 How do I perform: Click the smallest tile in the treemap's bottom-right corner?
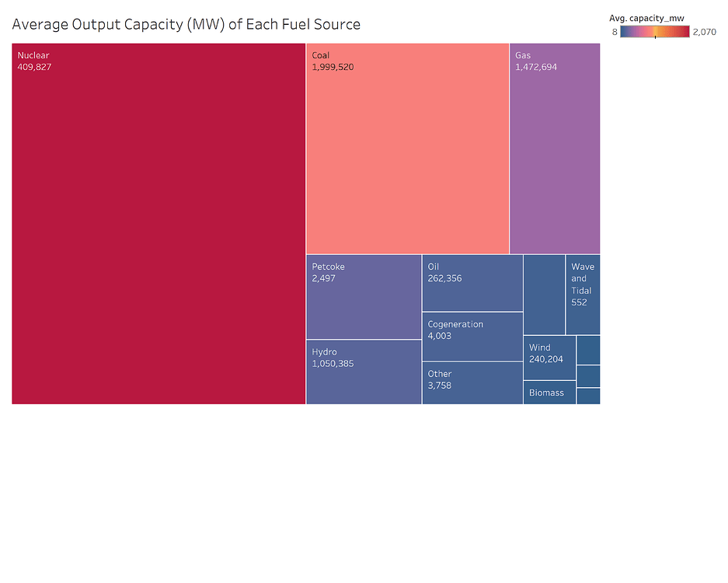pos(588,396)
